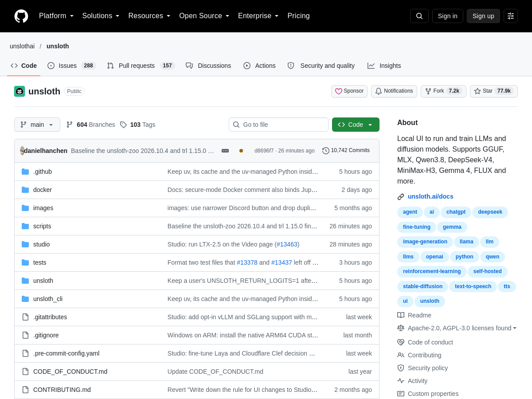
Task: Select the fine-tuning topic tag
Action: (417, 227)
